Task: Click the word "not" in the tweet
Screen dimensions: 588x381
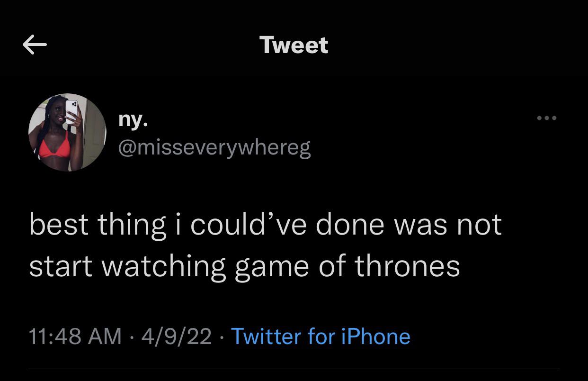Action: (x=479, y=225)
